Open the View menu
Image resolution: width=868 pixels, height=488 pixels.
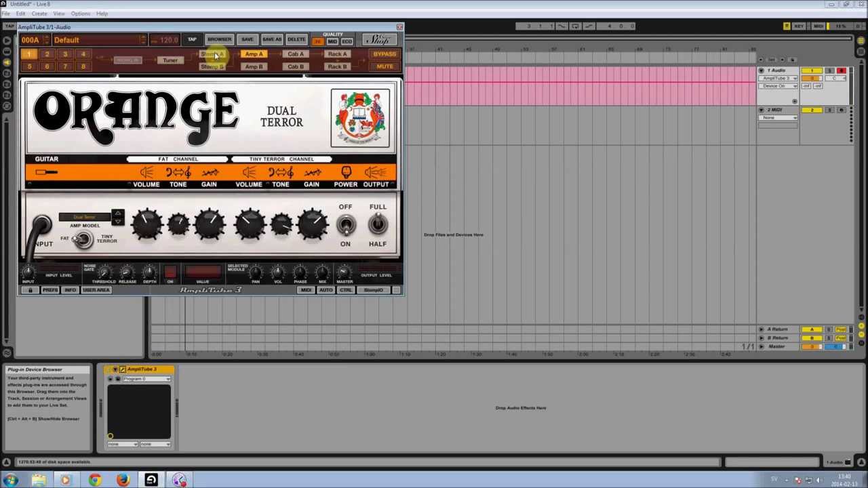59,14
